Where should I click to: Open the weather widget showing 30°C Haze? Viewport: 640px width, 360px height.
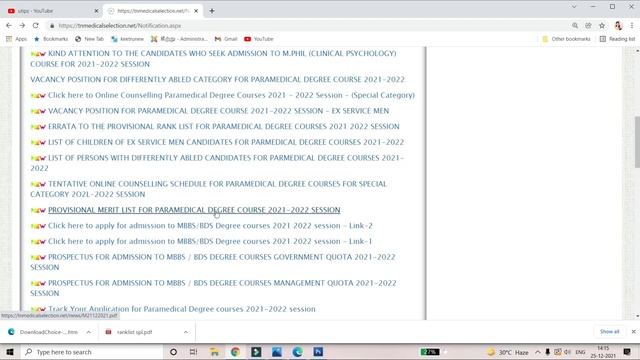point(508,352)
